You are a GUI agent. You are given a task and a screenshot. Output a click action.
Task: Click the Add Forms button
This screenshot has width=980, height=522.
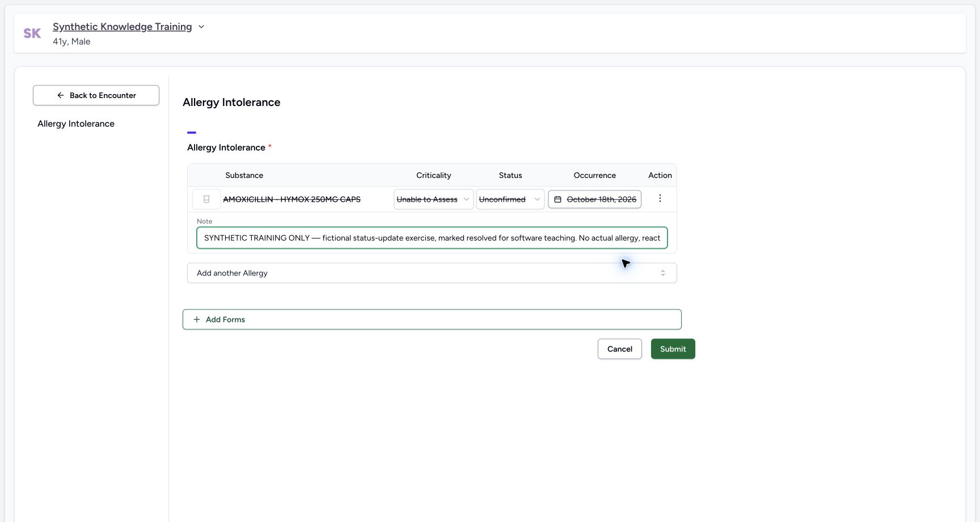click(x=432, y=320)
